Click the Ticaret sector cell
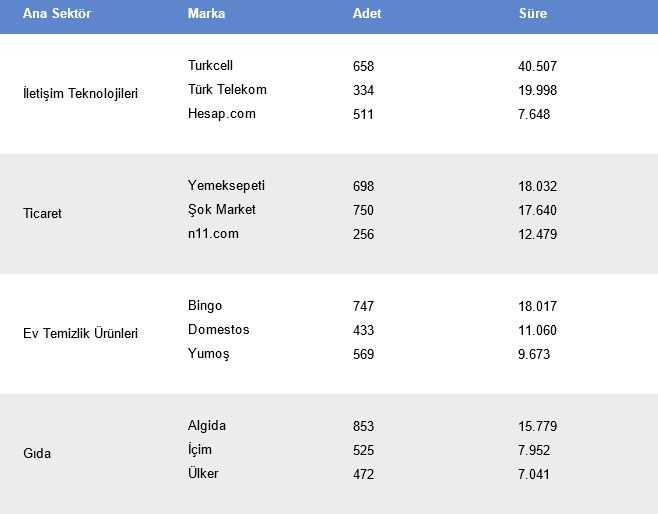 pos(42,213)
